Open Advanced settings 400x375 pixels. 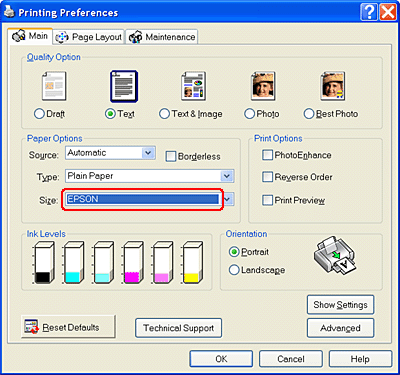coord(340,328)
